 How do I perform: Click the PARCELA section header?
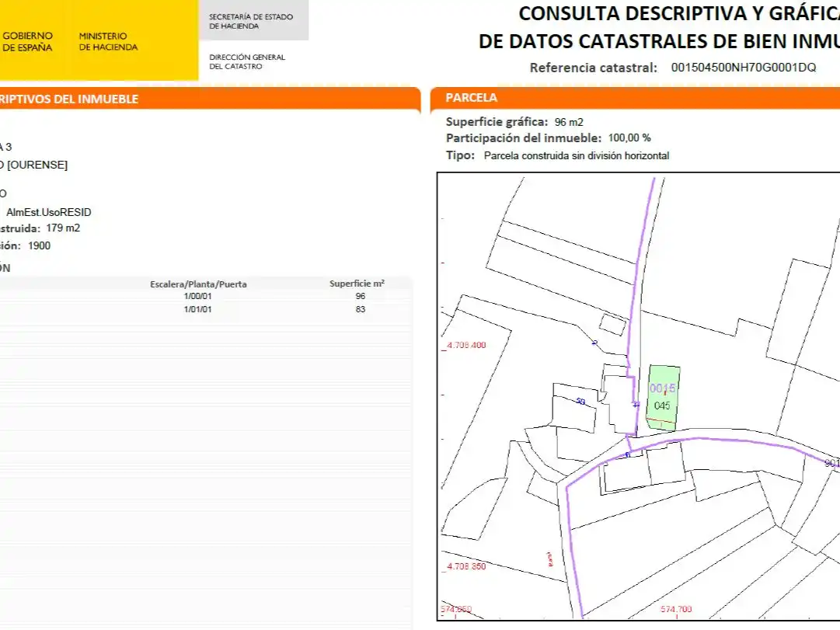point(472,98)
